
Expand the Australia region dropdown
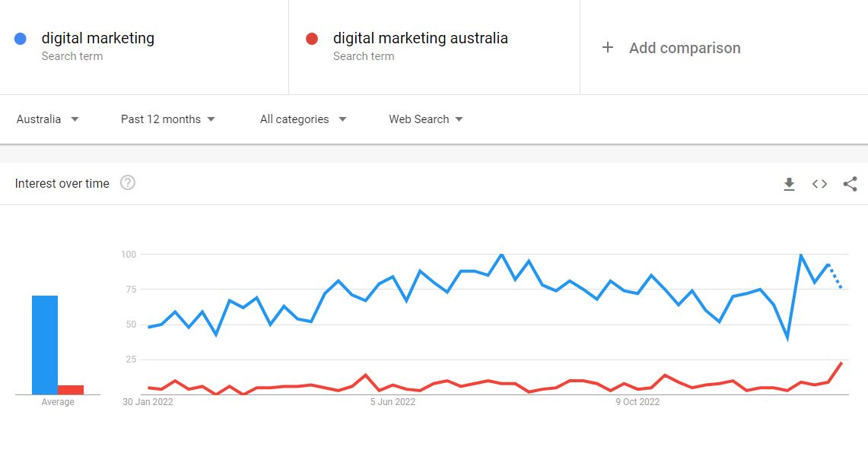pyautogui.click(x=48, y=119)
